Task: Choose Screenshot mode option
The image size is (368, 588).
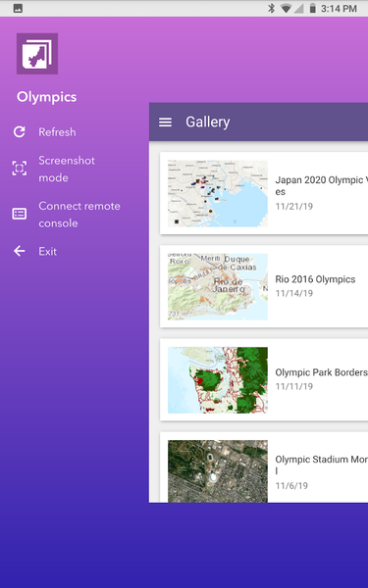Action: click(x=67, y=169)
